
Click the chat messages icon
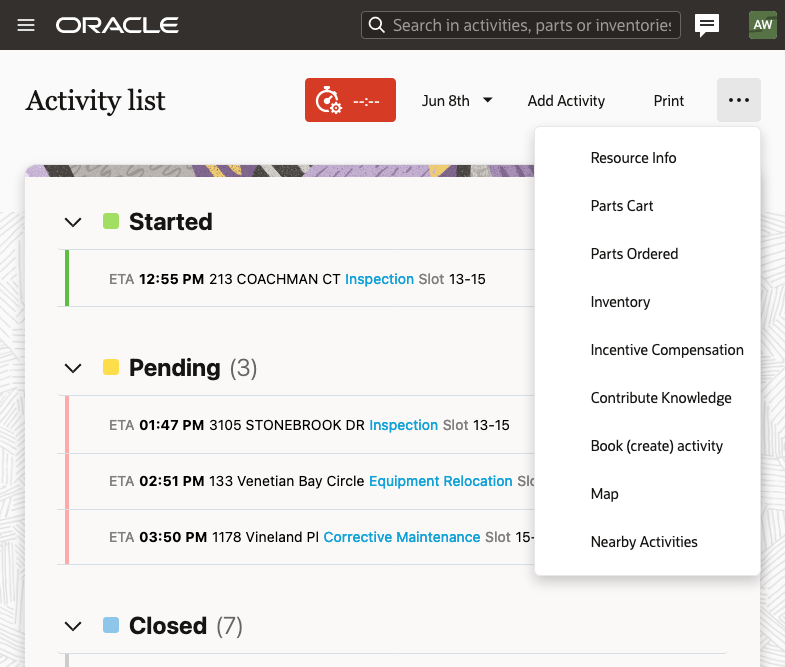click(707, 25)
